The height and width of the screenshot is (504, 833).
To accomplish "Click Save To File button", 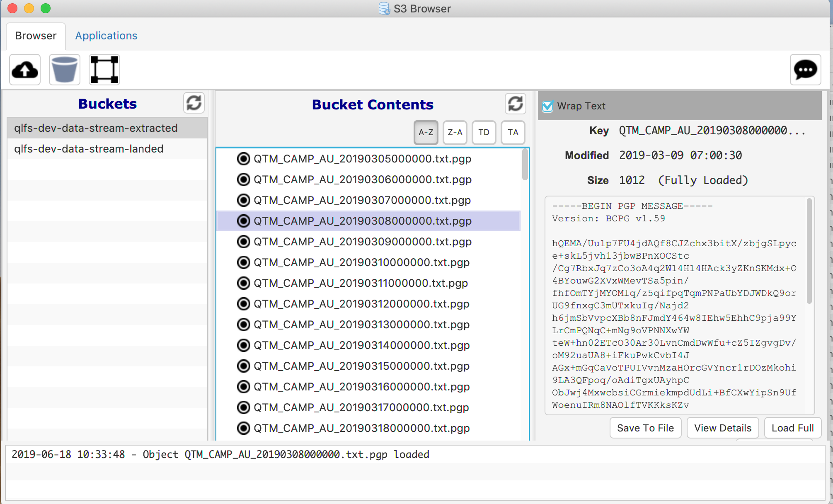I will (645, 428).
